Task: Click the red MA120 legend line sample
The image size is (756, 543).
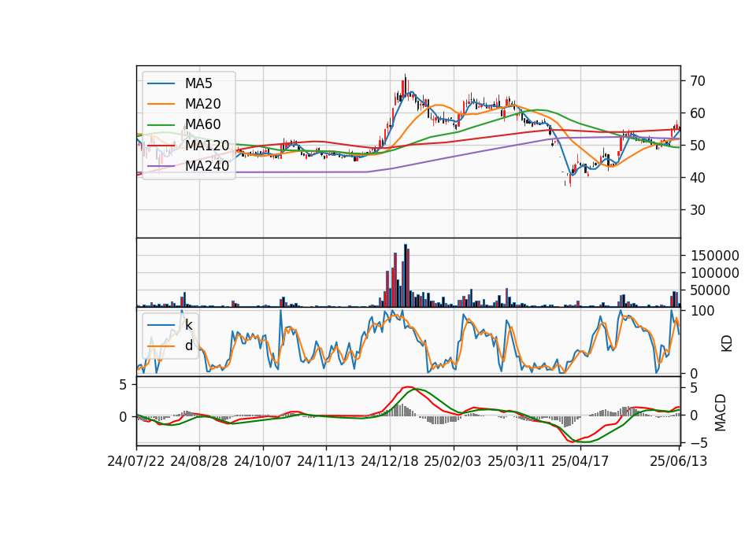Action: coord(161,146)
